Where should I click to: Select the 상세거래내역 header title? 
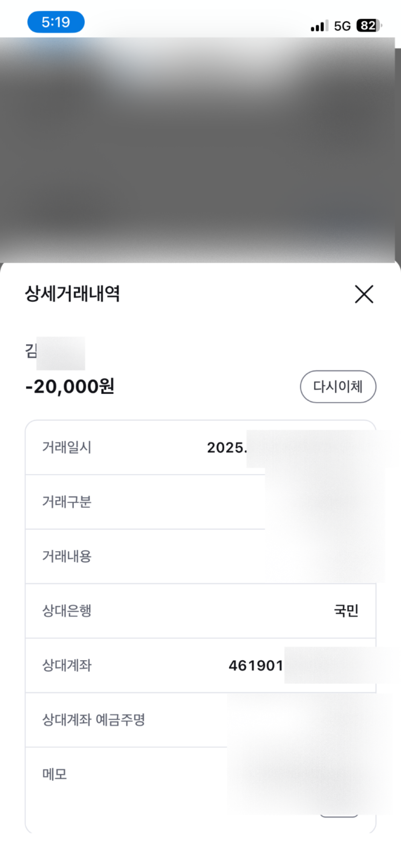click(73, 293)
